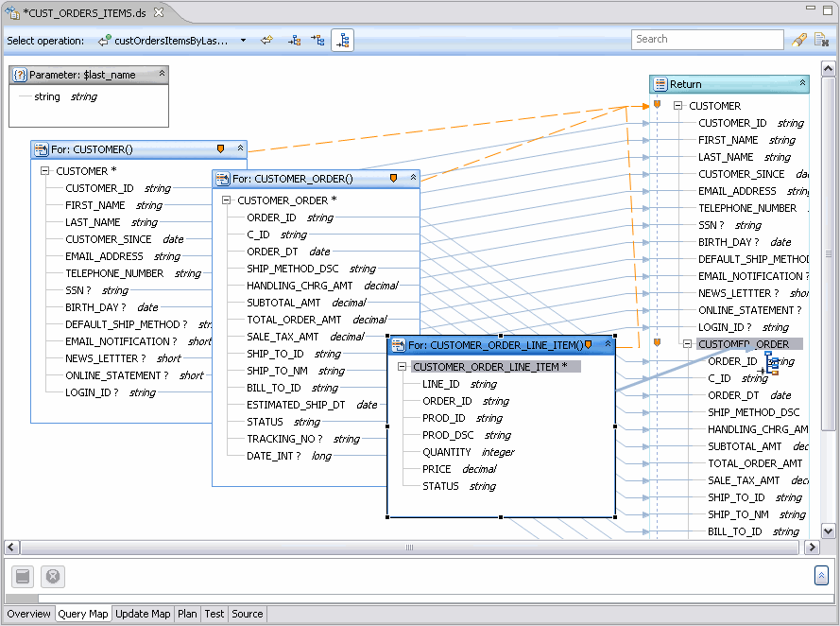The height and width of the screenshot is (626, 840).
Task: Select ORDER_DT in For: CUSTOMER_ORDER() block
Action: pyautogui.click(x=272, y=252)
